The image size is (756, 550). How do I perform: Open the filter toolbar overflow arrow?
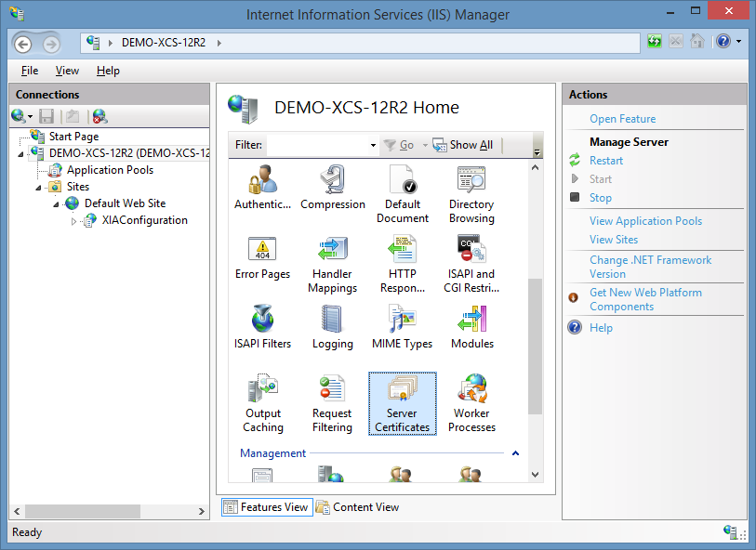tap(537, 152)
